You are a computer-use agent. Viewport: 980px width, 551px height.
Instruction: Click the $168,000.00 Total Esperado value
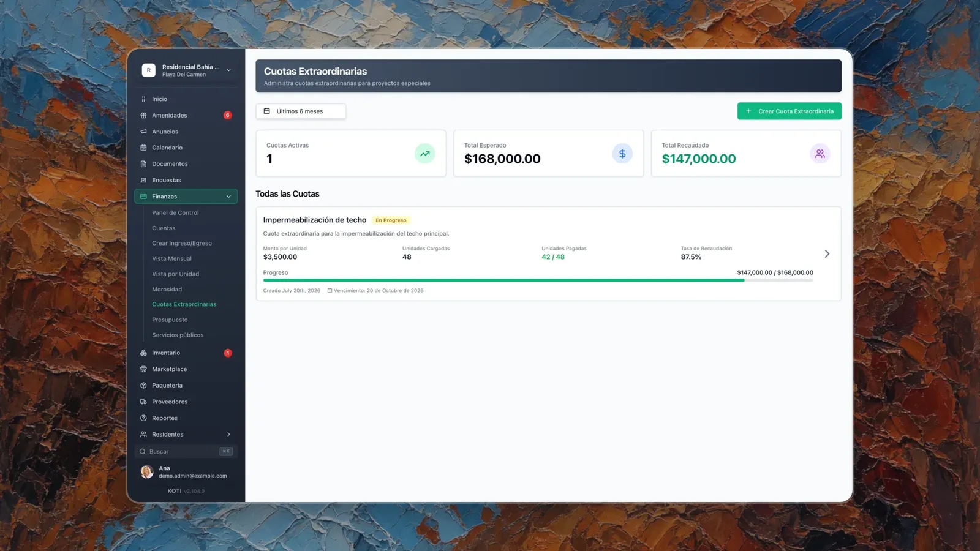coord(502,159)
